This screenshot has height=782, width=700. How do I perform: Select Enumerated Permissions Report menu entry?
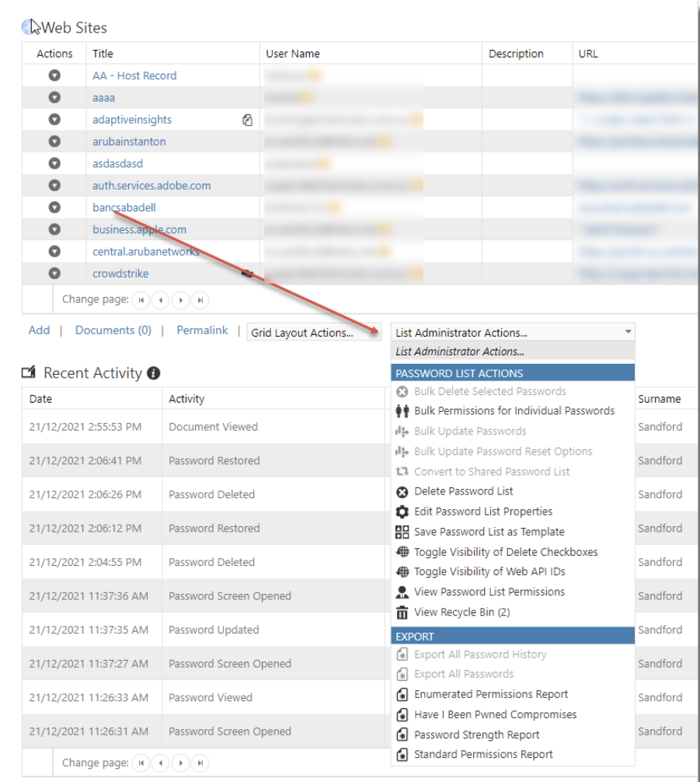click(x=490, y=694)
